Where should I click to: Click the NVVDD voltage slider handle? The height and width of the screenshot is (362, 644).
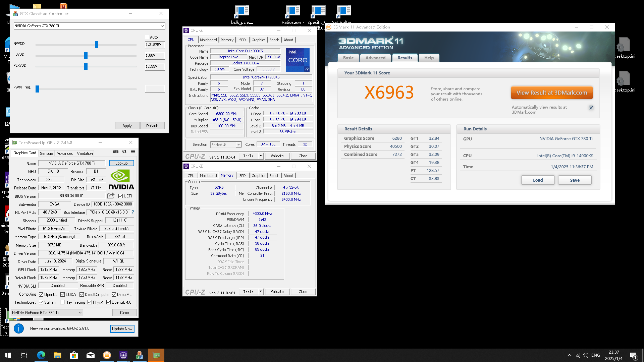click(x=97, y=45)
